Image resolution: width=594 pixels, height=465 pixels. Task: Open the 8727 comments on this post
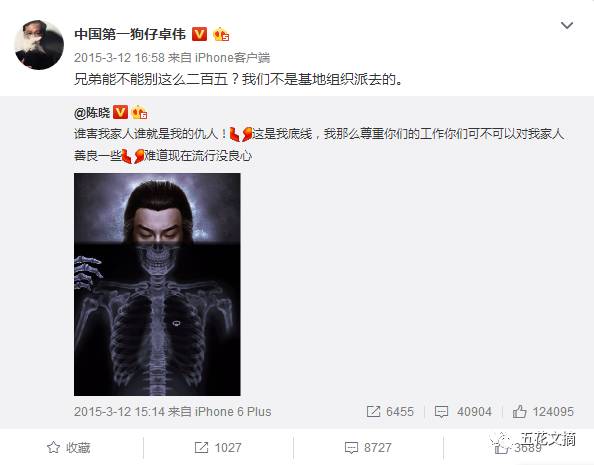(368, 448)
